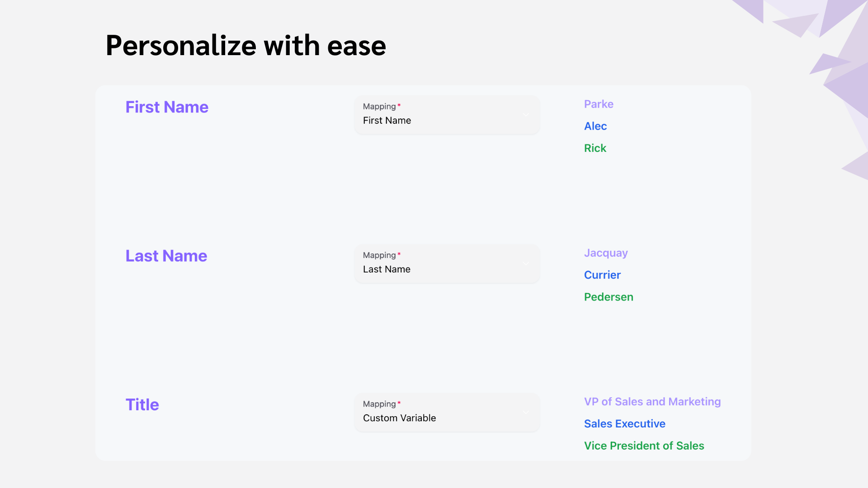
Task: Open the First Name mapping dropdown
Action: click(447, 115)
